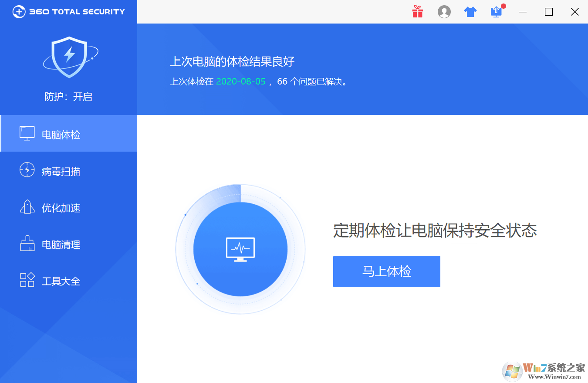This screenshot has width=588, height=383.
Task: Click the maximize window control
Action: coord(548,12)
